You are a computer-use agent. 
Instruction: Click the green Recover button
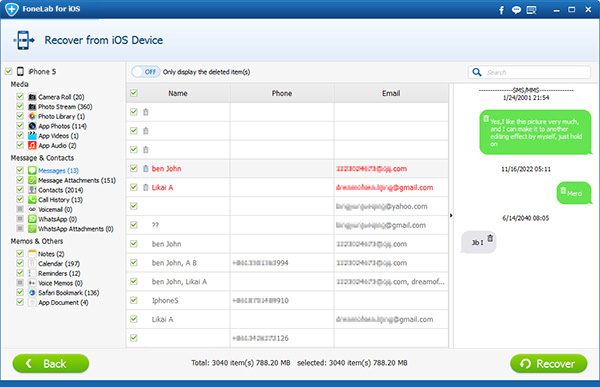click(x=549, y=363)
